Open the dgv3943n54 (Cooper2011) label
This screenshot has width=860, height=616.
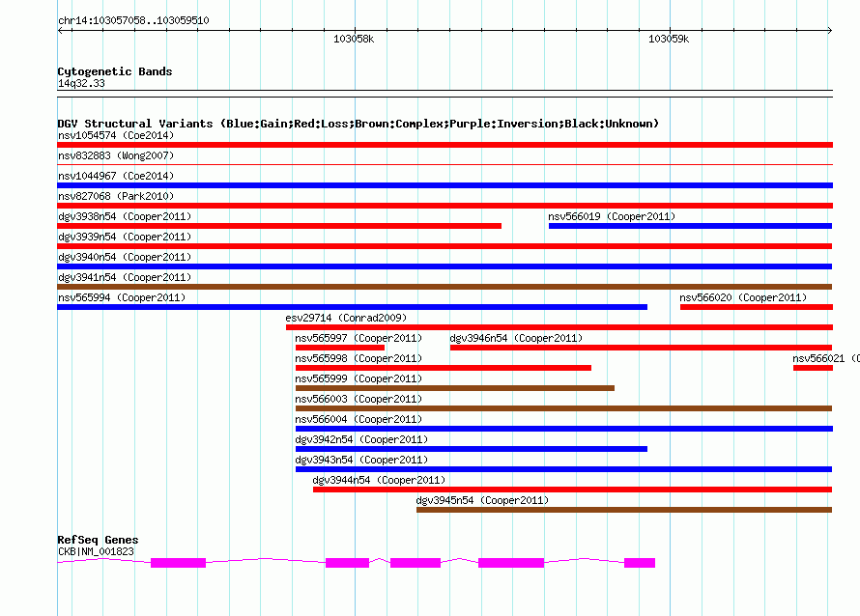click(x=361, y=460)
